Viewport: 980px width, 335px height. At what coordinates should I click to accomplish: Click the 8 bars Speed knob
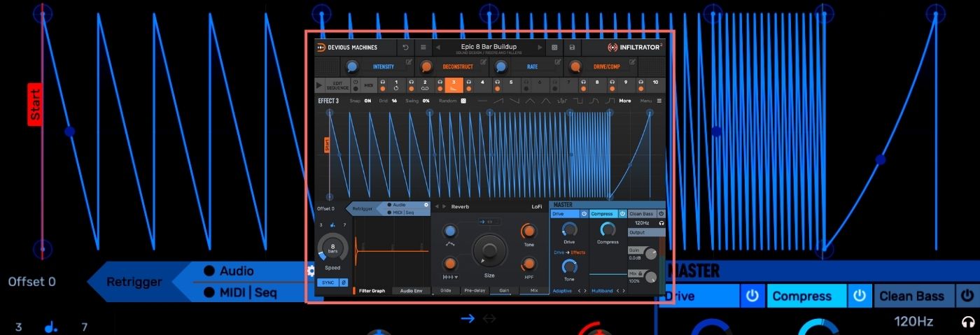(332, 248)
